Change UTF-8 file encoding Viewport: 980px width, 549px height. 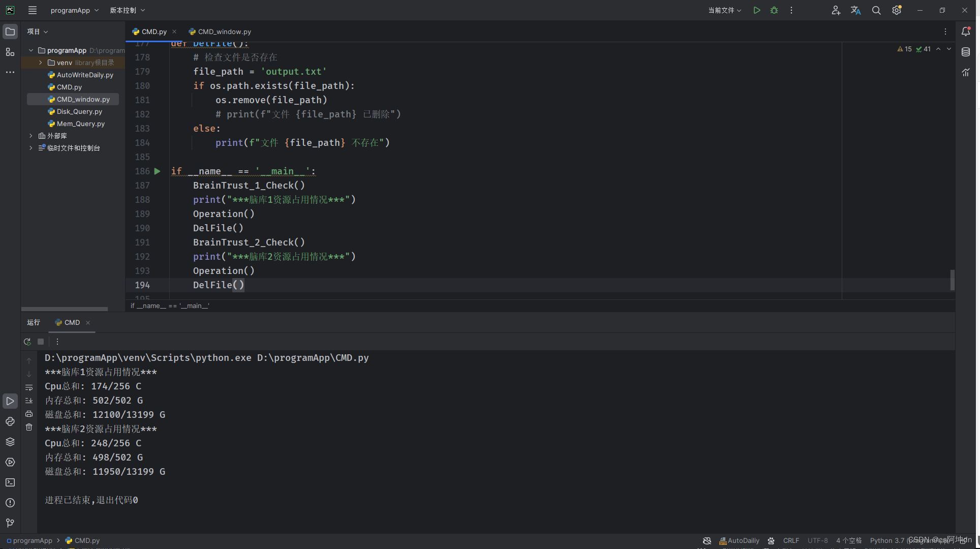[817, 540]
